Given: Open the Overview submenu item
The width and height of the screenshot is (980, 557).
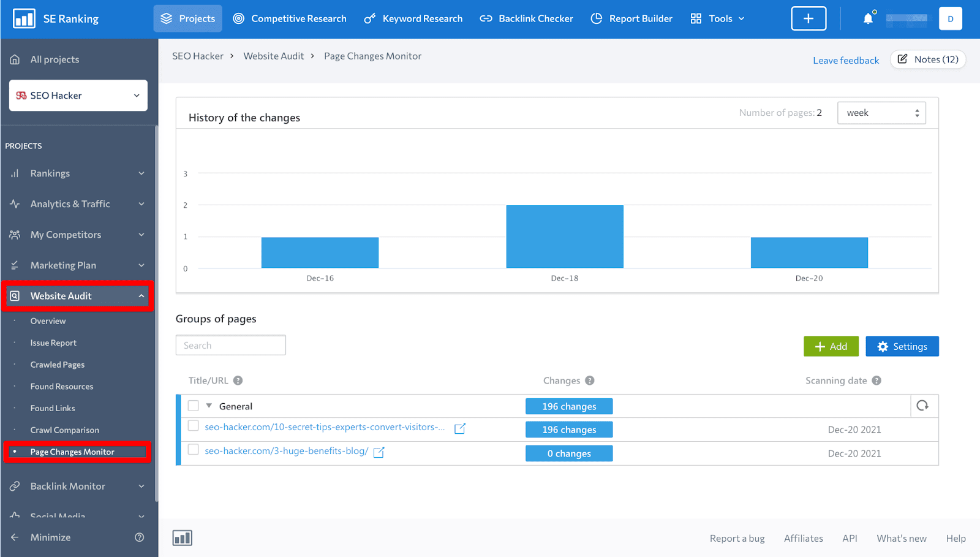Looking at the screenshot, I should 48,321.
